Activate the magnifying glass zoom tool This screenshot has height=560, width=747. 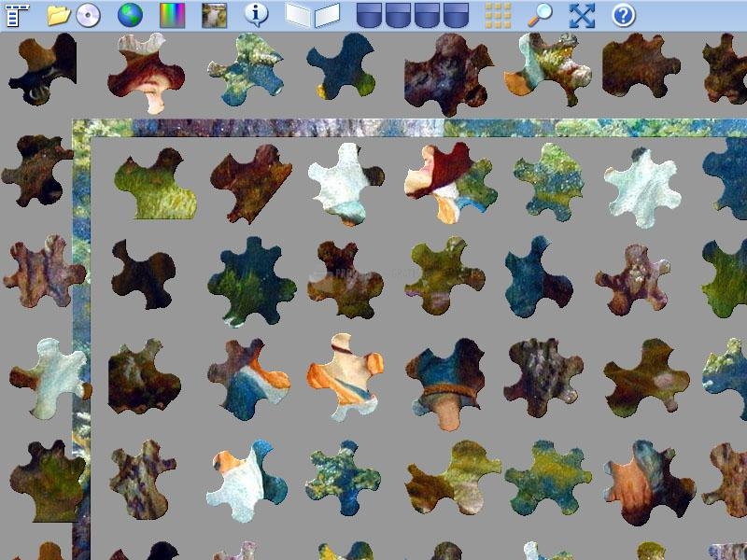tap(541, 15)
